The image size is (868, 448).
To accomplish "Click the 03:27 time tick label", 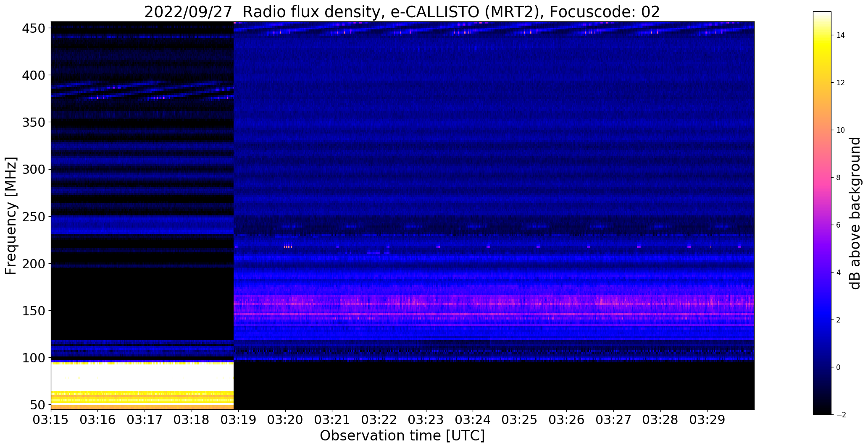I will (614, 420).
